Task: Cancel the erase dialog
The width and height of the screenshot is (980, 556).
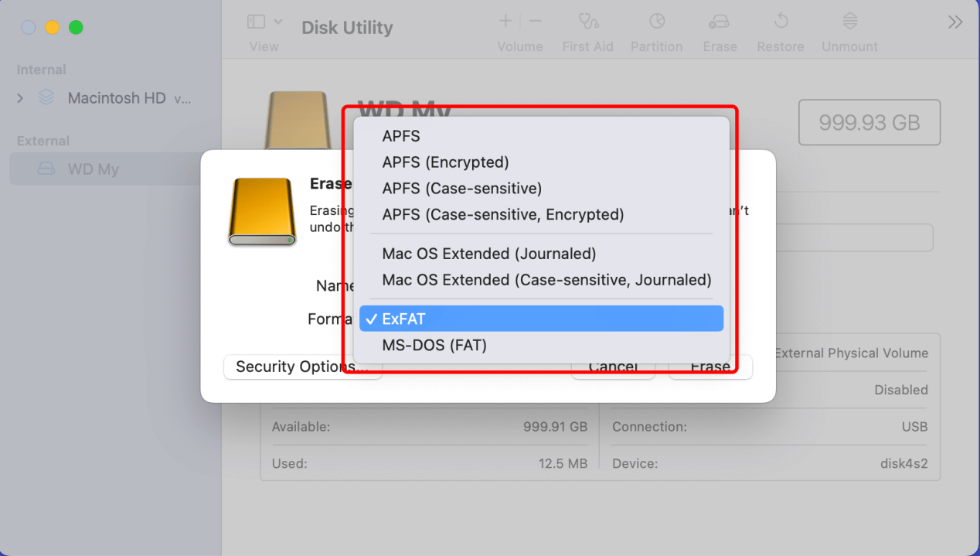Action: 613,367
